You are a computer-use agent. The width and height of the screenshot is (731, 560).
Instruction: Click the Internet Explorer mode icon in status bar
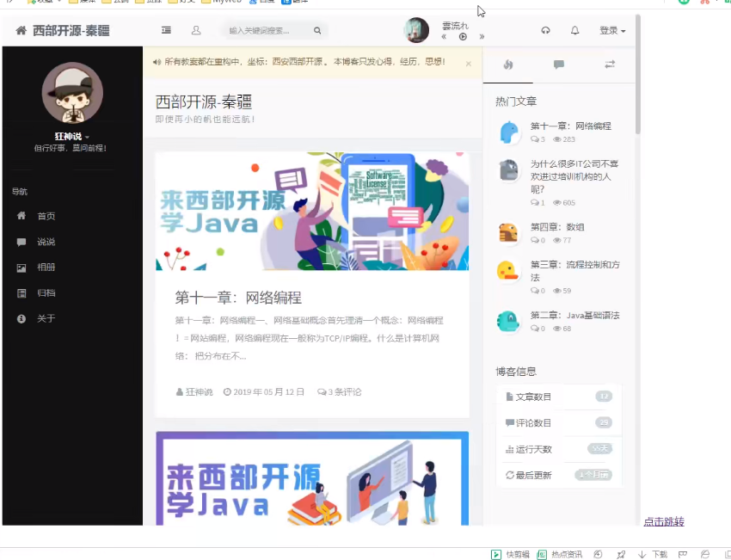pos(705,554)
